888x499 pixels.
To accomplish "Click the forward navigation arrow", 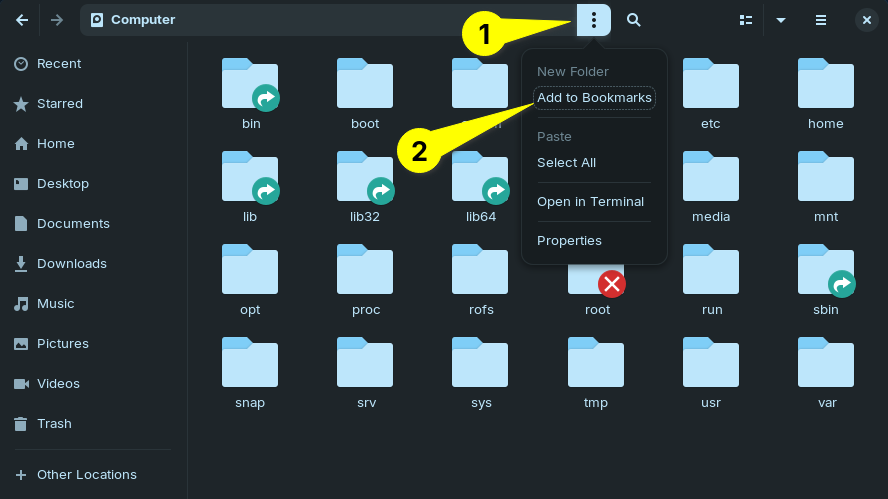I will [x=57, y=20].
